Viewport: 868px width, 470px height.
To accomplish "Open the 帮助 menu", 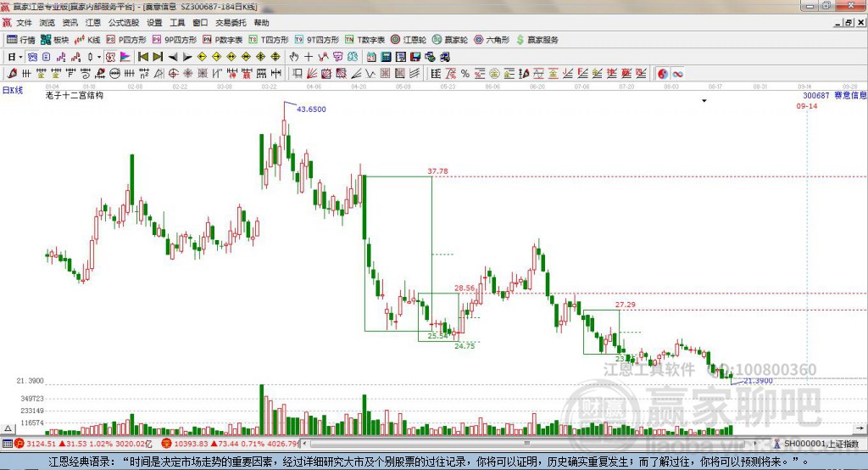I will coord(261,23).
